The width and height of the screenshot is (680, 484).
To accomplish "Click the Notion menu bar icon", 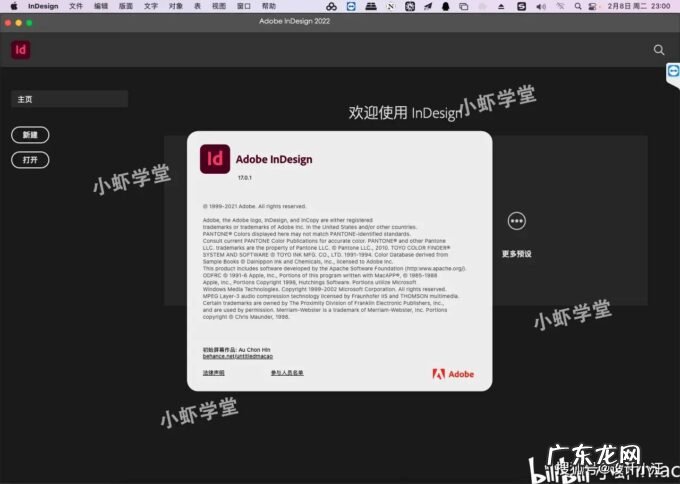I will [391, 7].
